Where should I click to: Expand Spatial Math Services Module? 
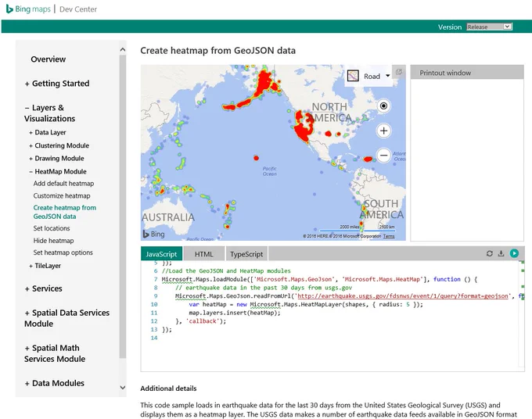(x=55, y=353)
